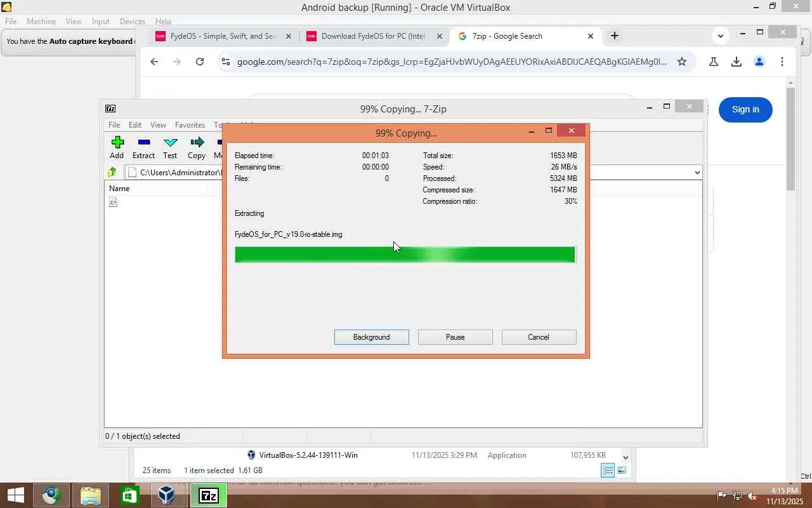Screen dimensions: 812x508
Task: Click the Extract toolbar icon in 7-Zip
Action: (143, 142)
